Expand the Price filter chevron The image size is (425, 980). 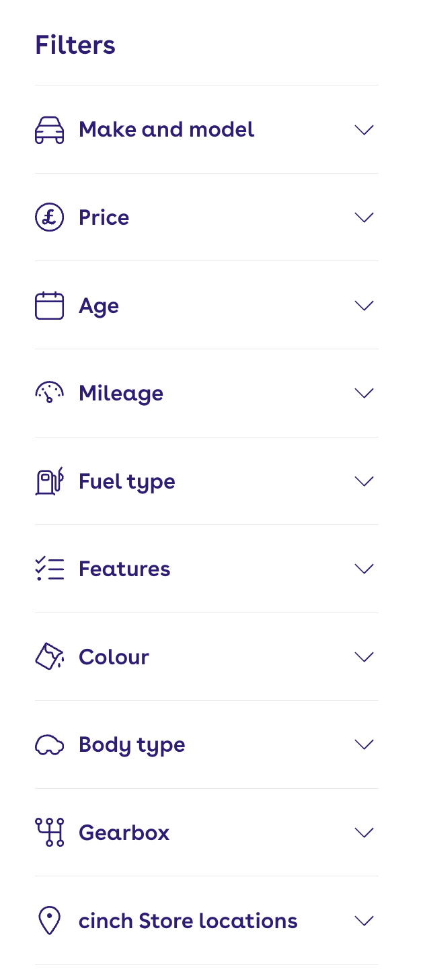pos(364,217)
